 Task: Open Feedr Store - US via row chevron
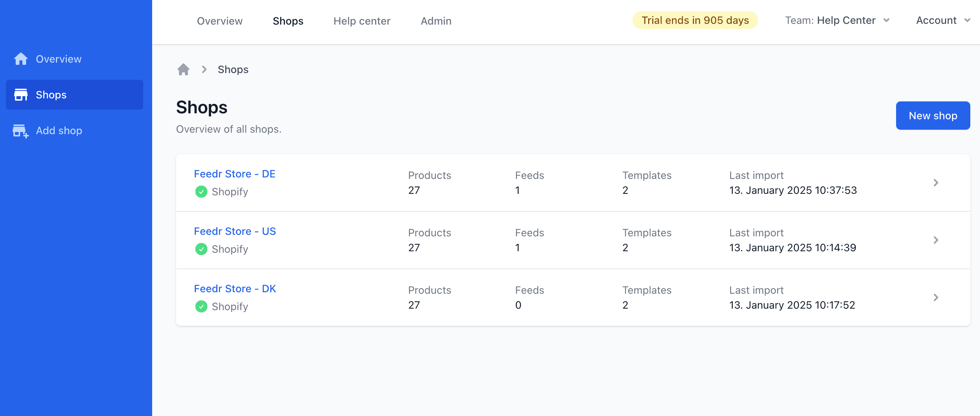click(x=936, y=240)
